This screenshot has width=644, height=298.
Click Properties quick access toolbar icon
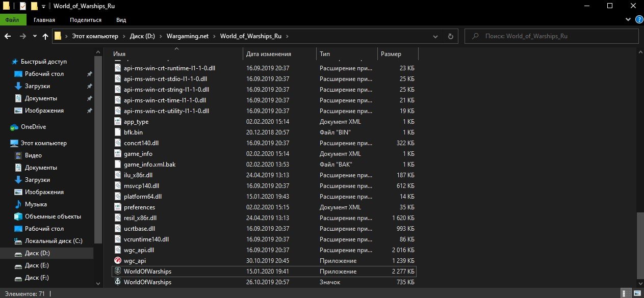23,7
